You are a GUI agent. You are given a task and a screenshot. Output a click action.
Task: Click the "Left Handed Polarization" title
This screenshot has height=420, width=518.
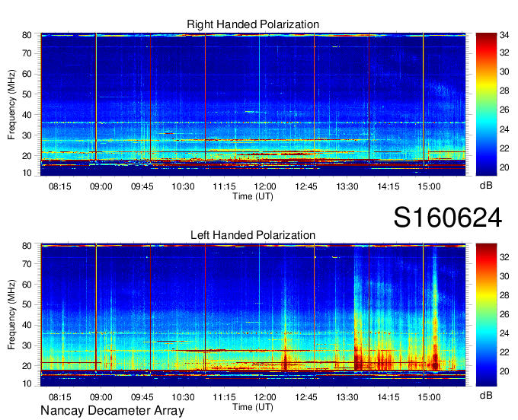pos(253,235)
